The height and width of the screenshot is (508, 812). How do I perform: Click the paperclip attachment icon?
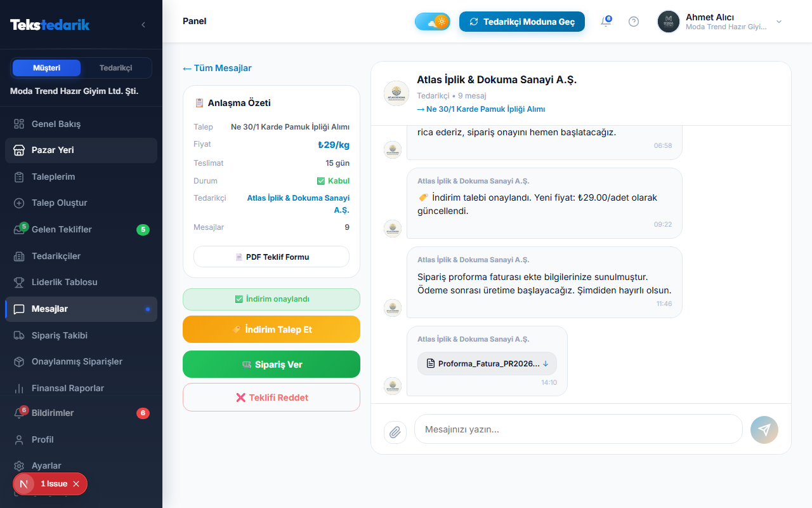[x=395, y=432]
